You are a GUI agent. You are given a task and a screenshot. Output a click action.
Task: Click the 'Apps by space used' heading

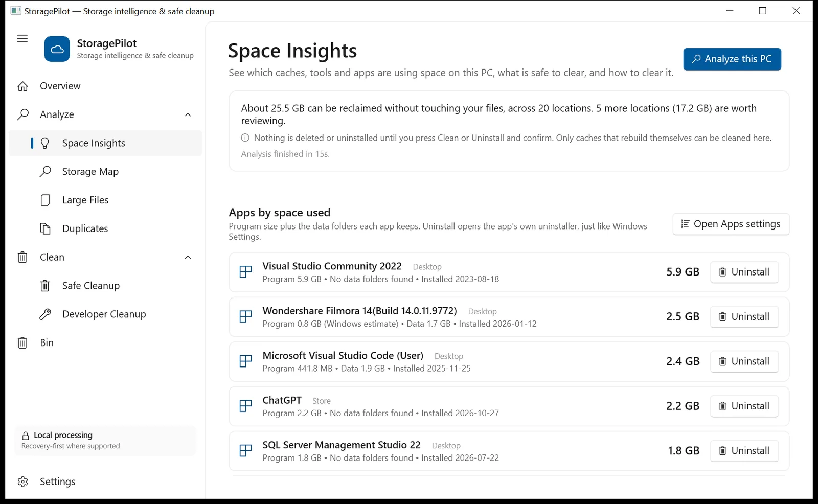(x=280, y=213)
